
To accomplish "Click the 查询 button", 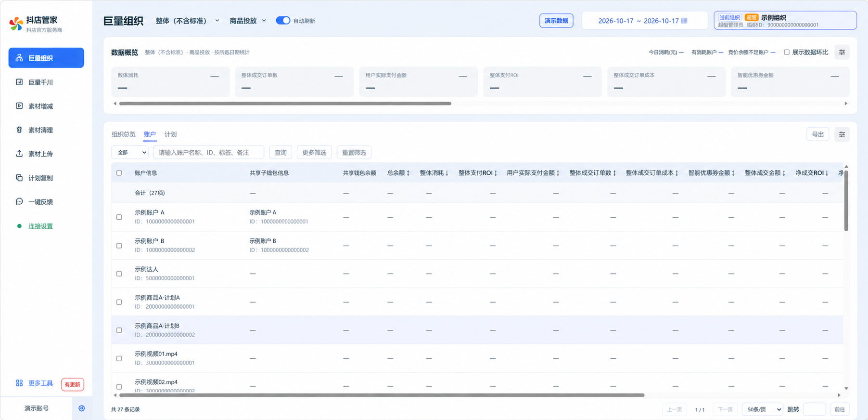I will pyautogui.click(x=281, y=153).
